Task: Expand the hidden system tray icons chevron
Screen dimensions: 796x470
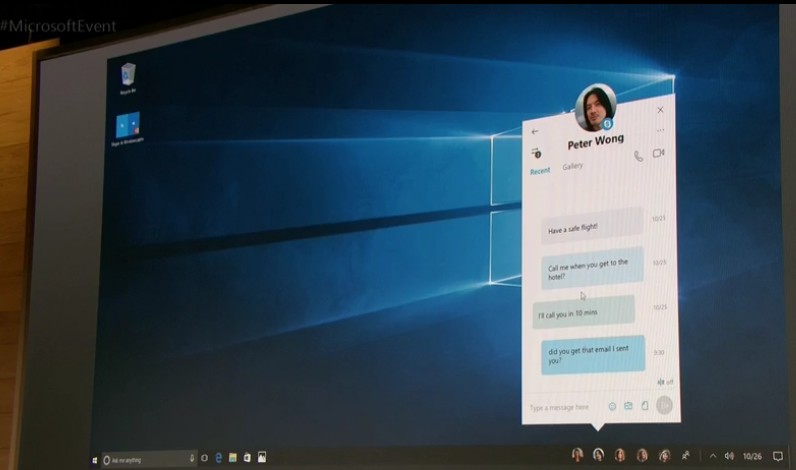Action: pos(713,456)
